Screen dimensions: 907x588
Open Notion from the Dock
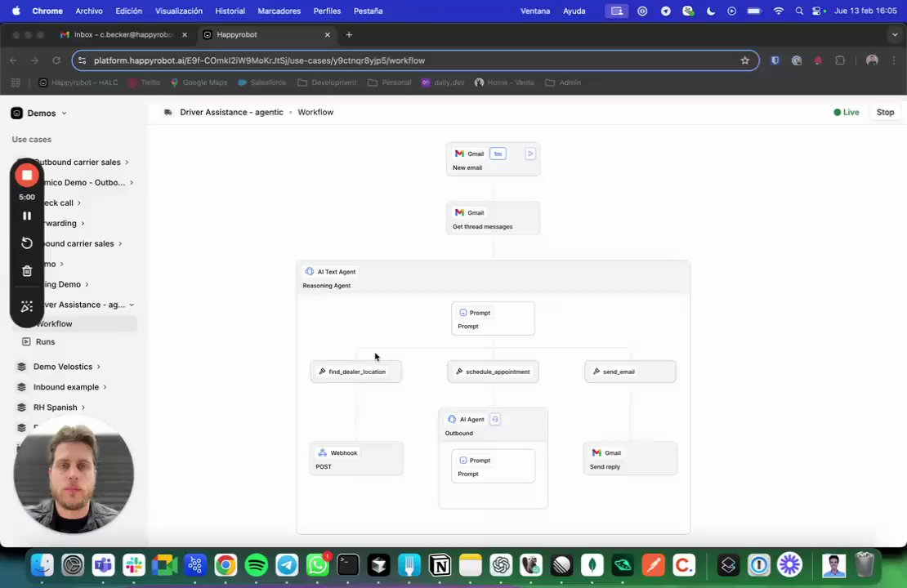coord(440,565)
